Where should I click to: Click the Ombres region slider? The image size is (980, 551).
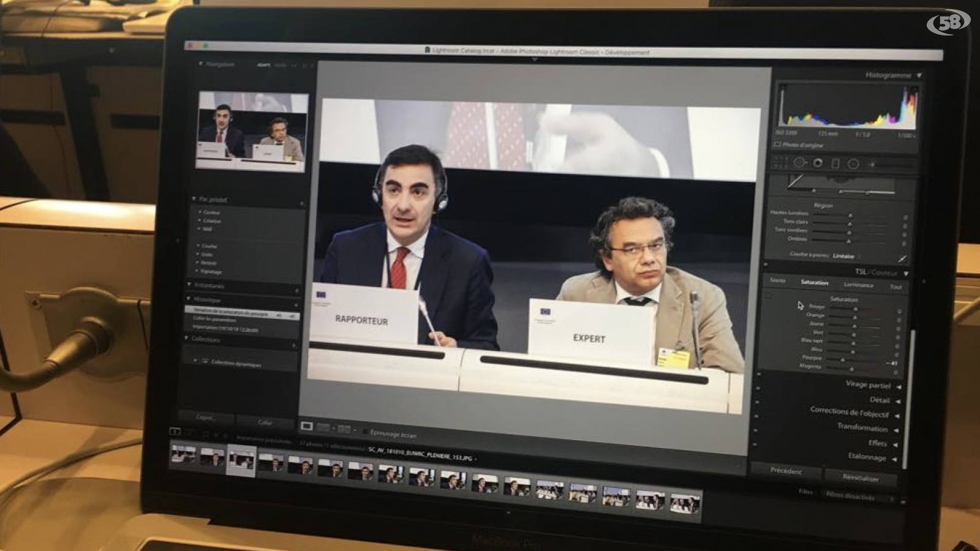[x=850, y=241]
